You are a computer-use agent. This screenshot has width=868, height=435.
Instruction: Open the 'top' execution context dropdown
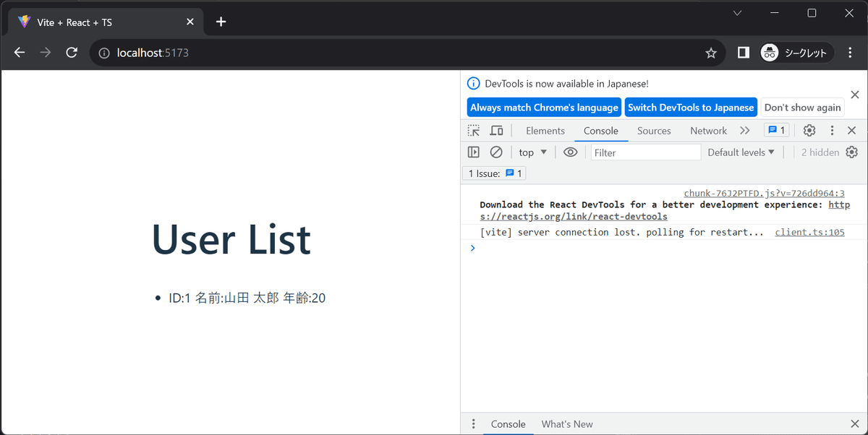click(x=532, y=152)
